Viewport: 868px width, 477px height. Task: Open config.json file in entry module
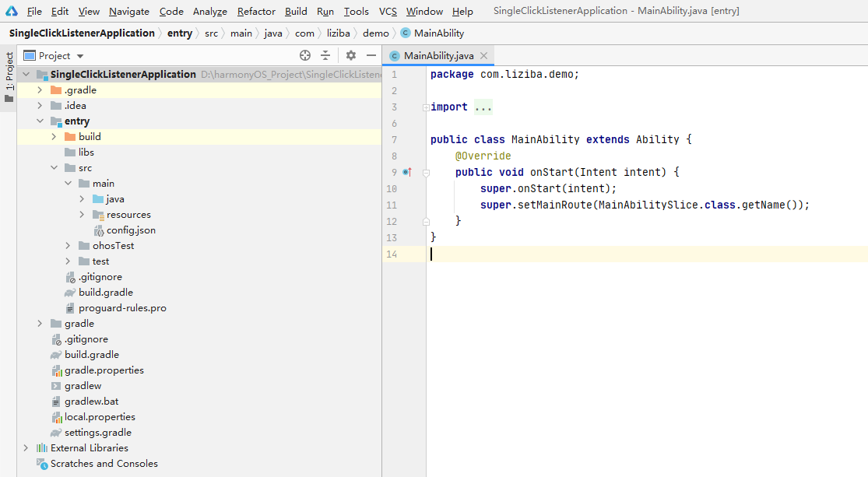click(x=131, y=230)
